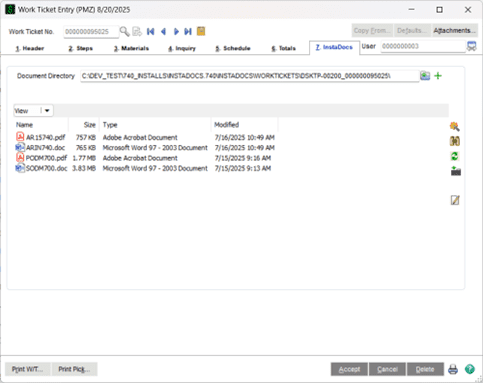Browse for document directory folder icon

[425, 76]
